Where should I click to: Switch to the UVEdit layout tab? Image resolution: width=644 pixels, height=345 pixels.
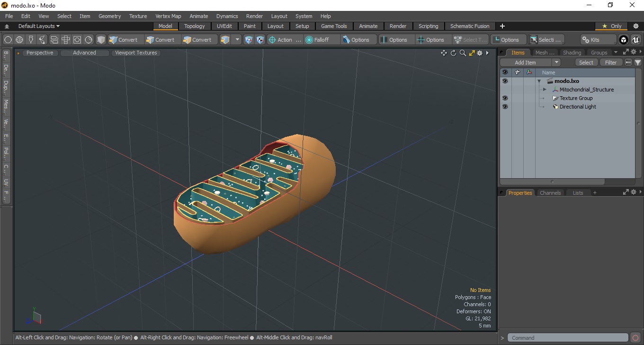point(224,26)
